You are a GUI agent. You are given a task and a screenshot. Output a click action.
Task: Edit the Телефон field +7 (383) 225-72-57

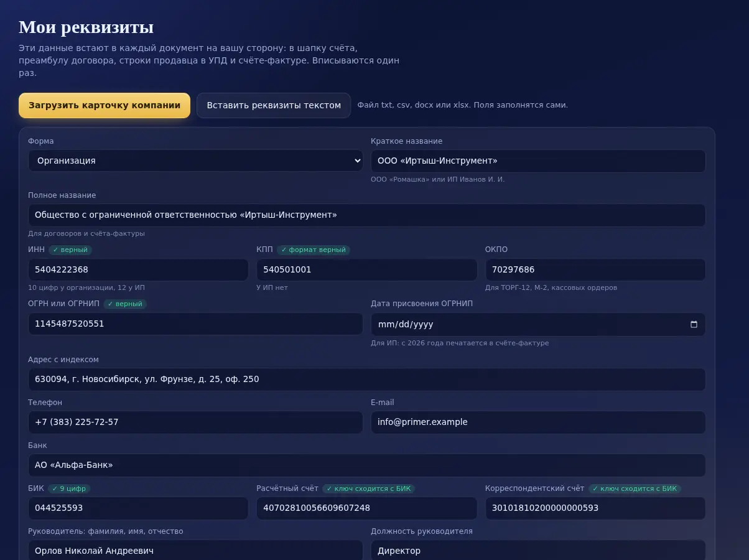195,422
